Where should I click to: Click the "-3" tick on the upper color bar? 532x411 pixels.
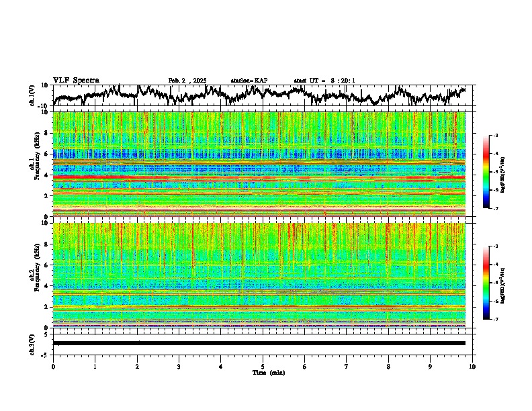(x=496, y=135)
